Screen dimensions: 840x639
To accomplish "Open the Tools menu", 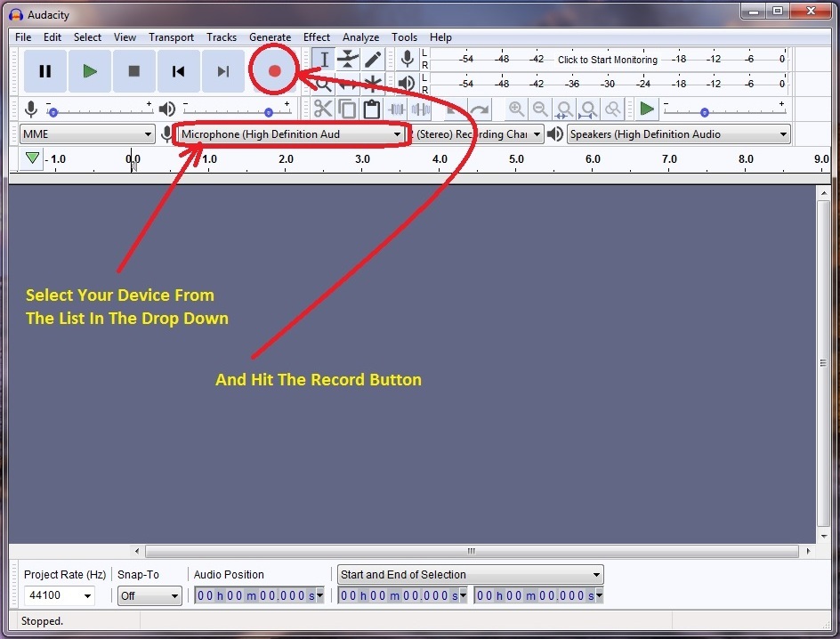I will (x=404, y=37).
